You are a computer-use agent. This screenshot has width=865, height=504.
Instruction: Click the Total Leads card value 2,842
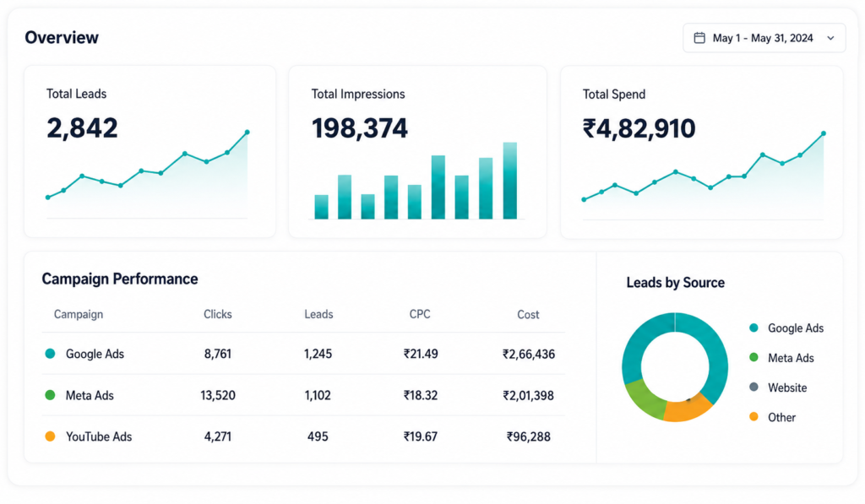pos(82,128)
